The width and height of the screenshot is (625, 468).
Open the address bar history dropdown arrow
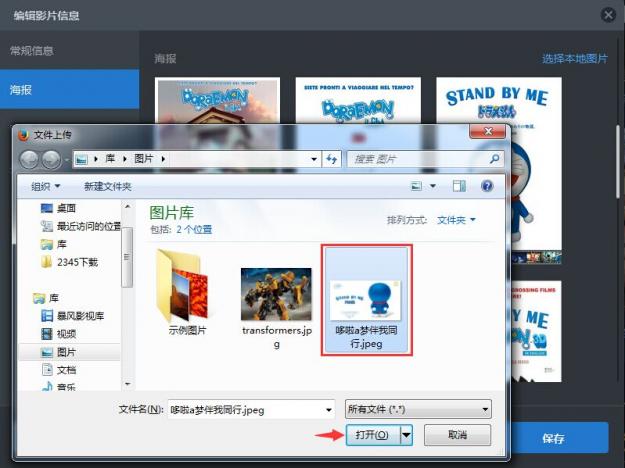[314, 159]
